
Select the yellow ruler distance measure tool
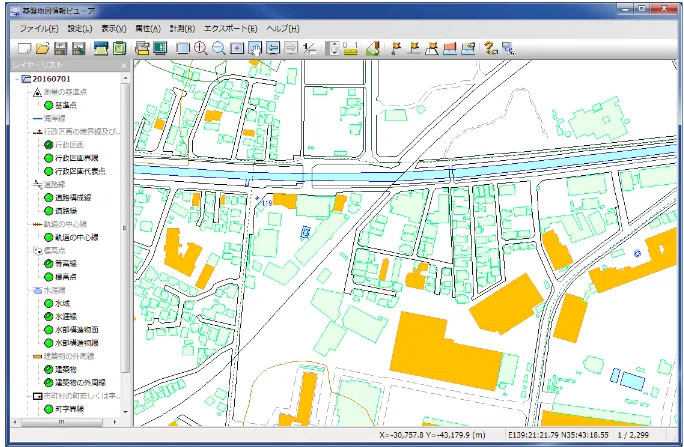(350, 48)
